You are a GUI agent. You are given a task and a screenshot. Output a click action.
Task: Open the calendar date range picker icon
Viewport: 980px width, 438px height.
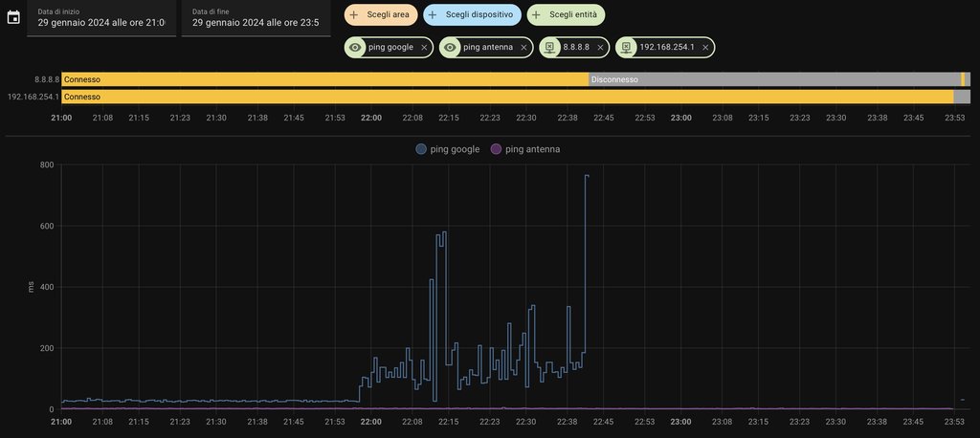13,17
